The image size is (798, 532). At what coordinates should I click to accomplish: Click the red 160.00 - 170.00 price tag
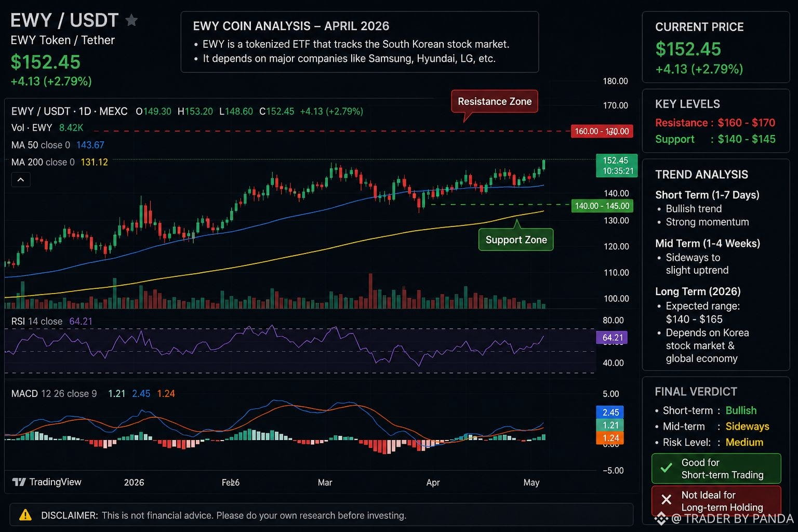click(x=602, y=131)
